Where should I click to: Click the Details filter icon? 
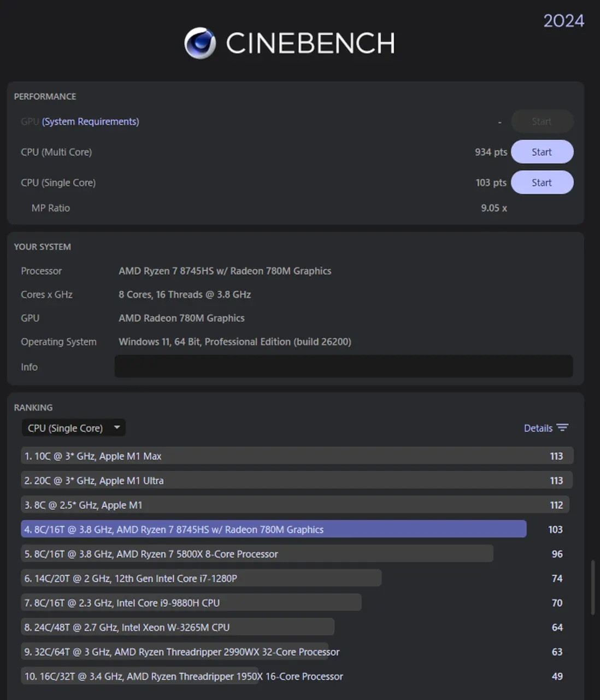pos(563,428)
